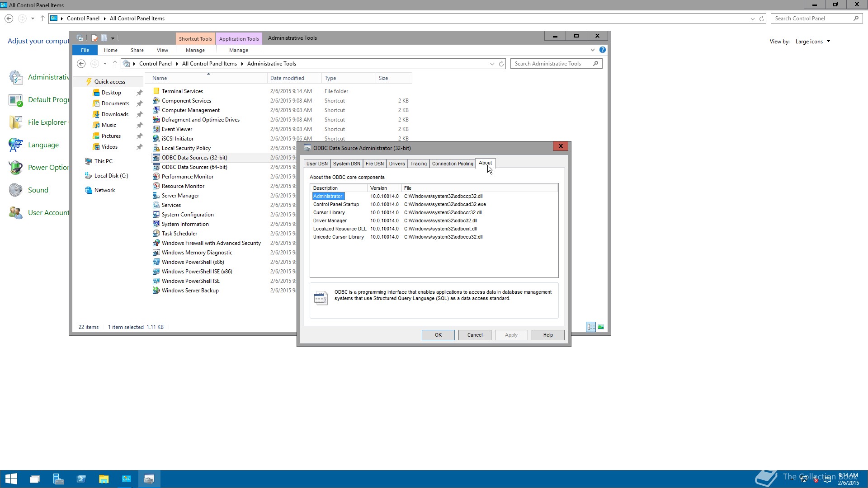Open PowerShell from the taskbar
This screenshot has height=488, width=868.
pos(81,479)
